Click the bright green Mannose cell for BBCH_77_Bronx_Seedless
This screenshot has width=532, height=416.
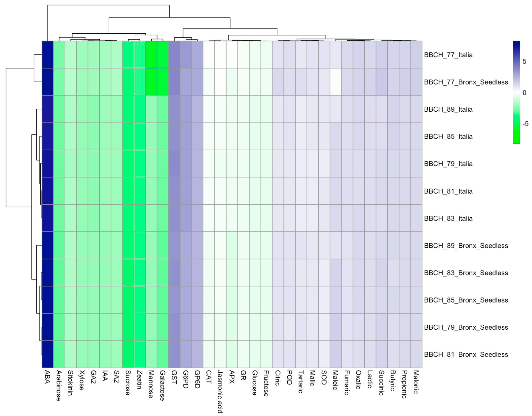151,82
